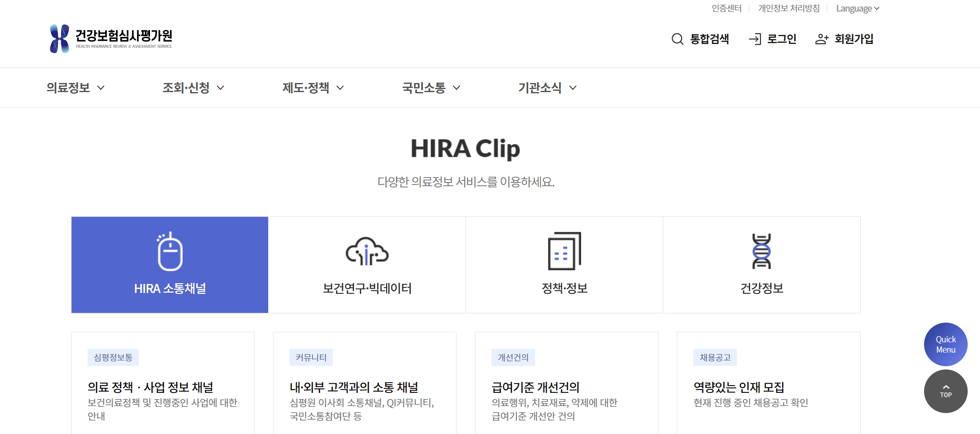
Task: Click the 심평정보통 tag
Action: [113, 358]
